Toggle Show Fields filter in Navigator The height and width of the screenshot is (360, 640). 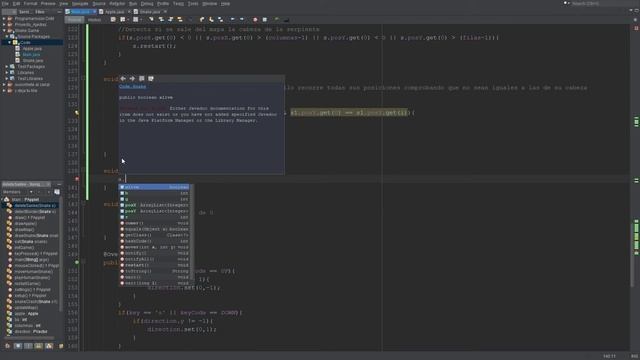[18, 346]
